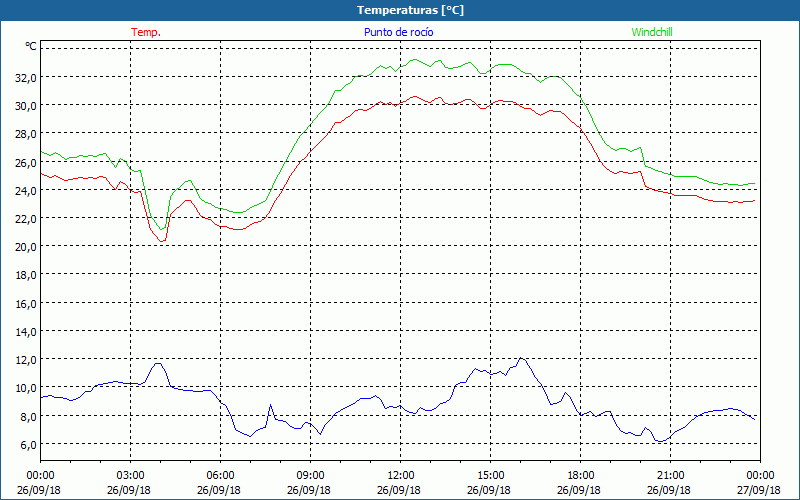Click the 20,0 y-axis value
The height and width of the screenshot is (500, 800).
(x=26, y=246)
